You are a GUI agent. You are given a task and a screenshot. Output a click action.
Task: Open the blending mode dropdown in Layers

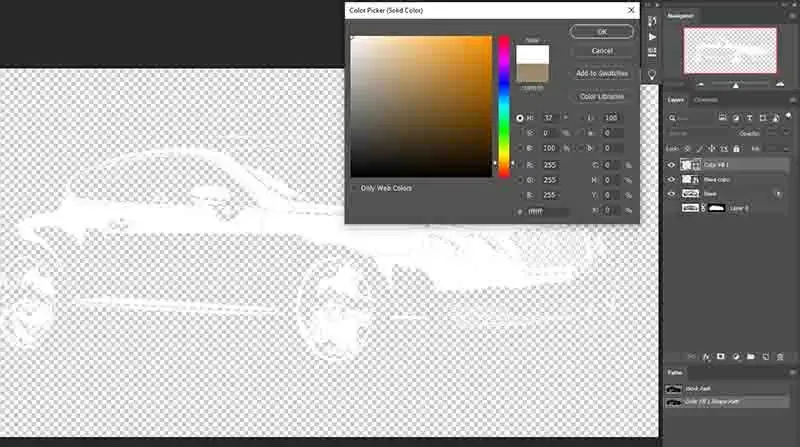click(698, 134)
